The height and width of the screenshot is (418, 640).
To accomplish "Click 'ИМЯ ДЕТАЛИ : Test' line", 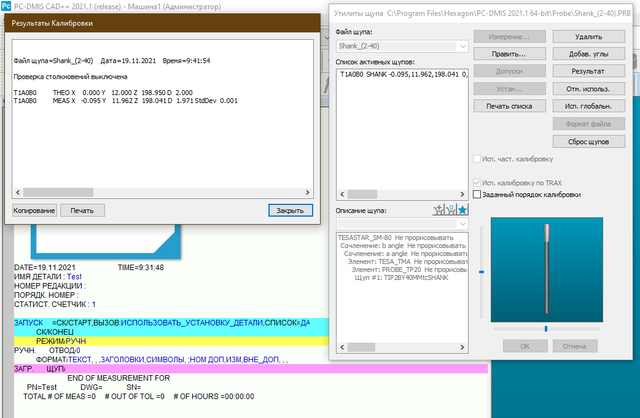I will coord(48,277).
